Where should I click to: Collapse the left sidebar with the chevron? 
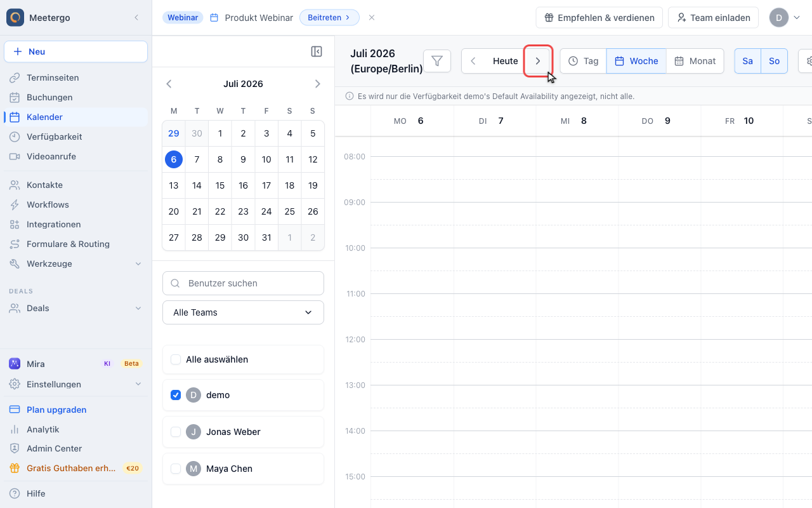(136, 18)
